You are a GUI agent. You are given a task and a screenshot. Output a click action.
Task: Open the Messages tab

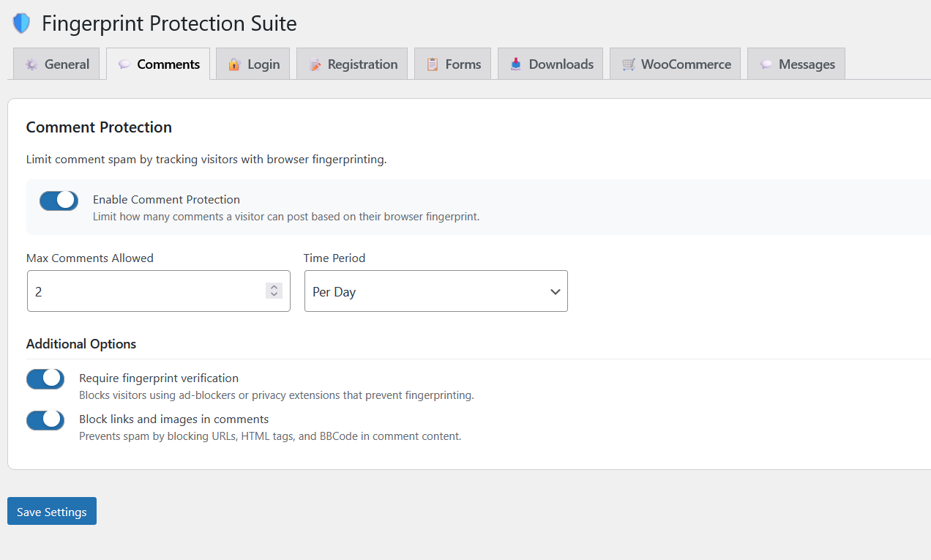coord(796,64)
